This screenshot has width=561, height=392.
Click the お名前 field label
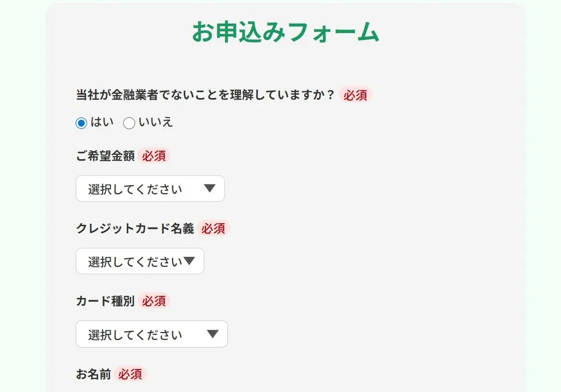(93, 374)
